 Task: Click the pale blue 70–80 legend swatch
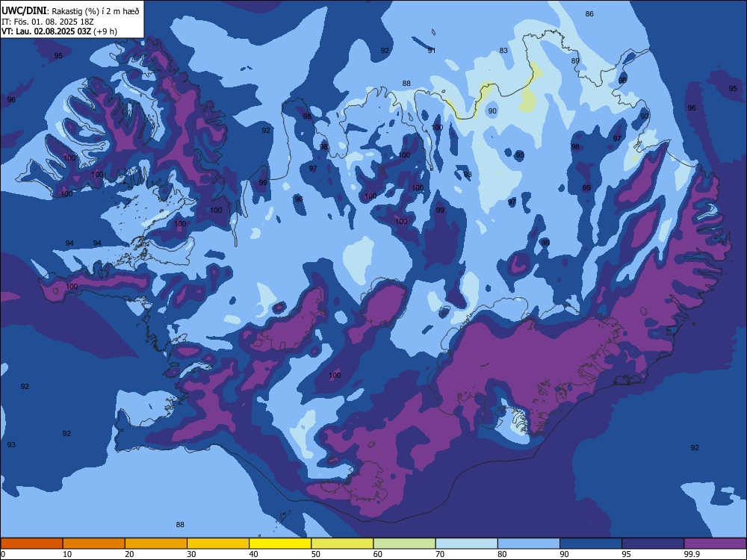coord(466,544)
